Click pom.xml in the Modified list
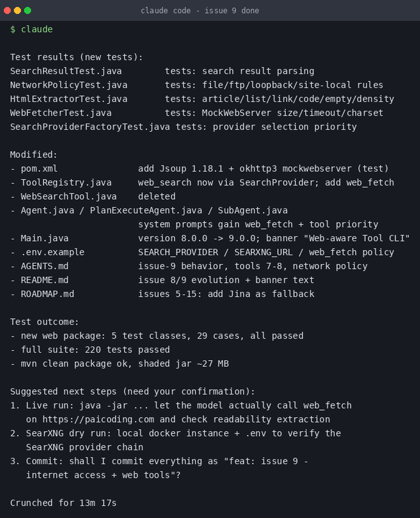Screen dimensions: 420x518 coord(39,168)
